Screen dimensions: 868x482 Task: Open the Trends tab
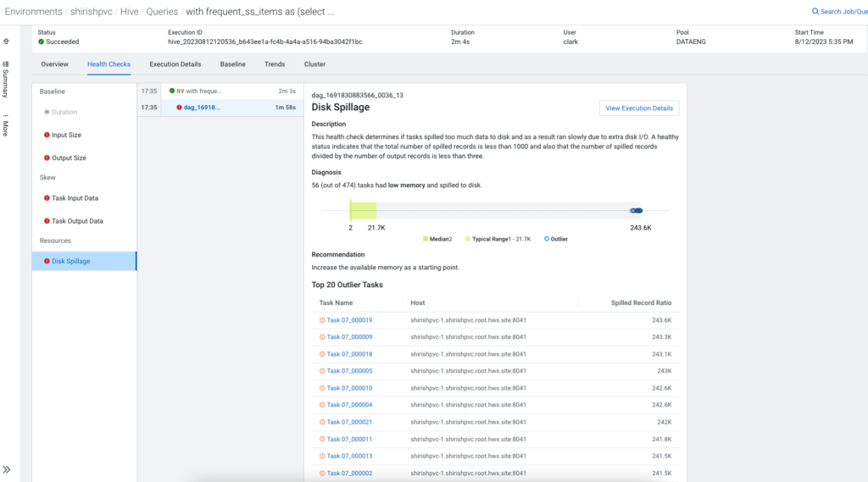275,64
